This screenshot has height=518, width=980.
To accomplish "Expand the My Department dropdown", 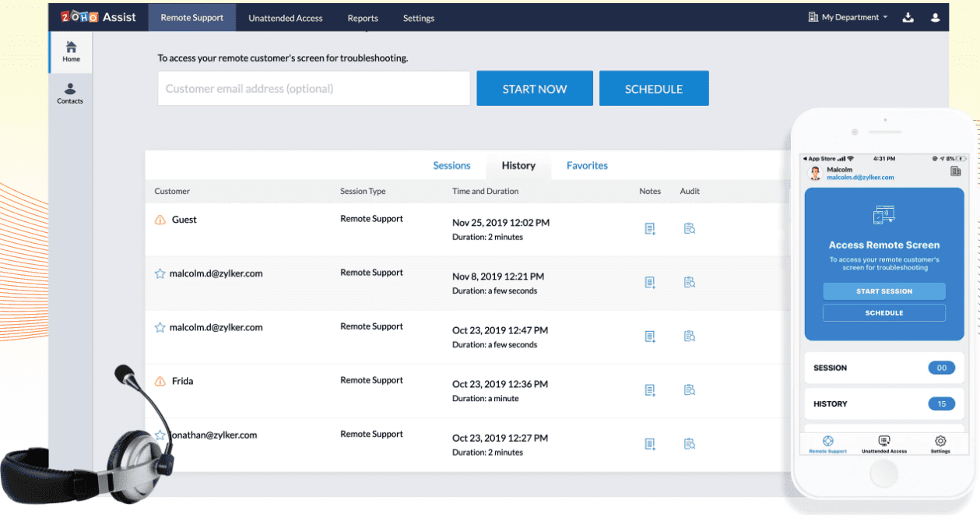I will point(848,17).
